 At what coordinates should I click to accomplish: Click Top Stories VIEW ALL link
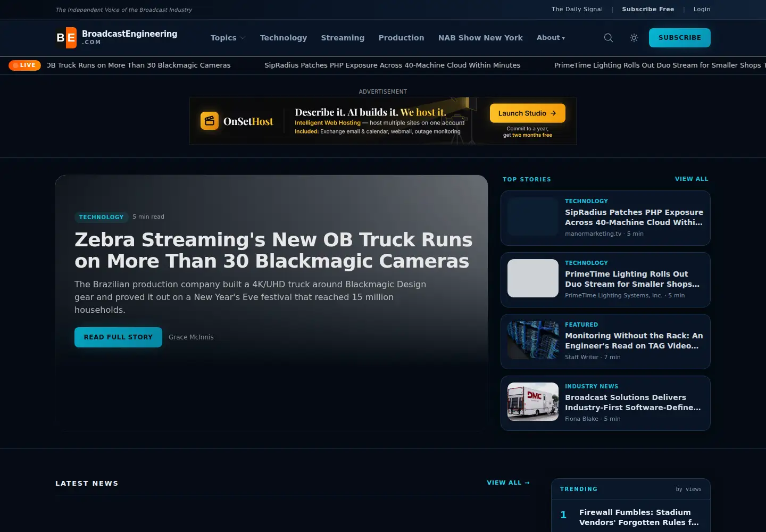click(x=692, y=179)
